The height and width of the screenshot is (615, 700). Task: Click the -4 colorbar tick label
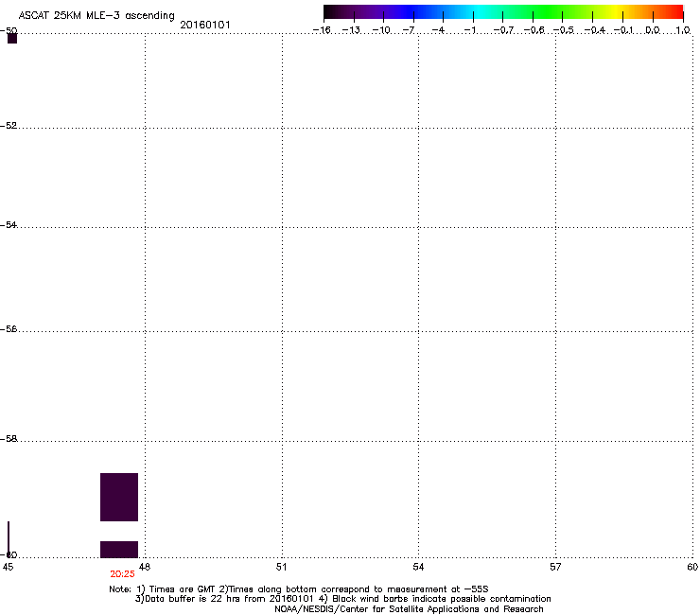tap(438, 30)
